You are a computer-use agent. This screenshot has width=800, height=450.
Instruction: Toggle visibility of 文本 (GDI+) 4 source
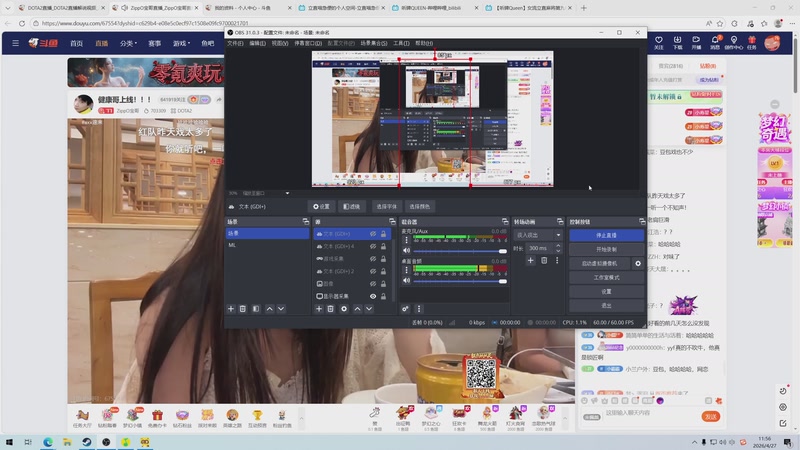click(x=373, y=246)
